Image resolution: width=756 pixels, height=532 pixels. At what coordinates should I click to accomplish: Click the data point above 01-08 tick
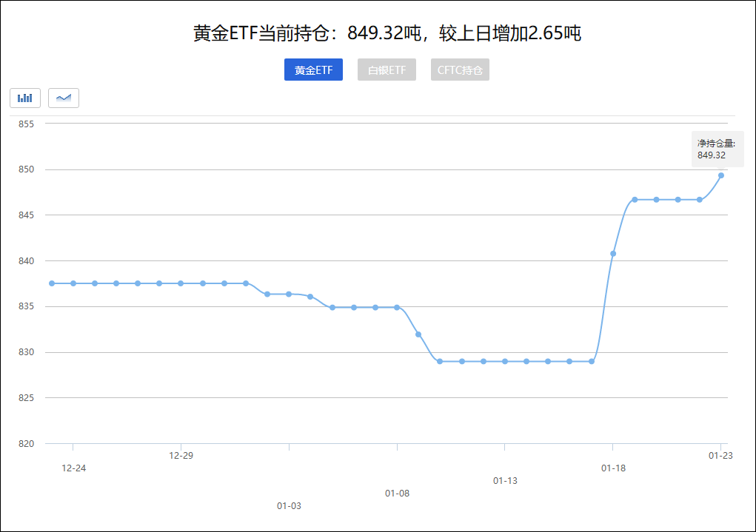[397, 307]
